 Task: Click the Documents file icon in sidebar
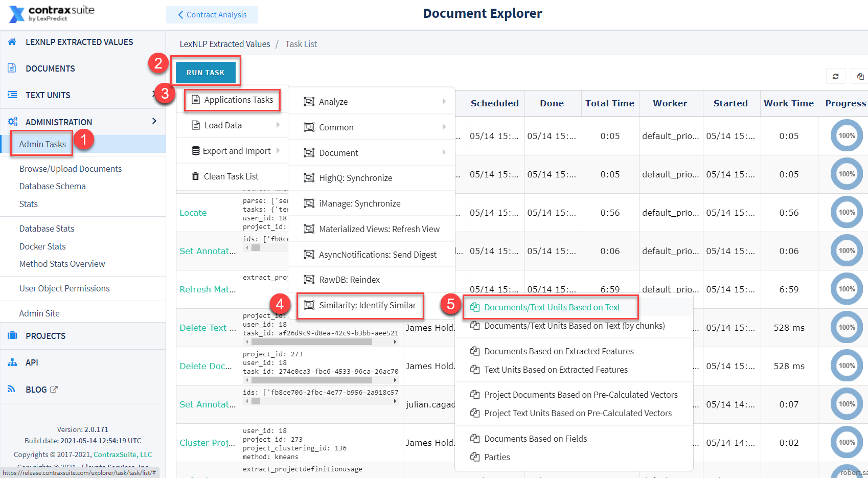point(12,68)
